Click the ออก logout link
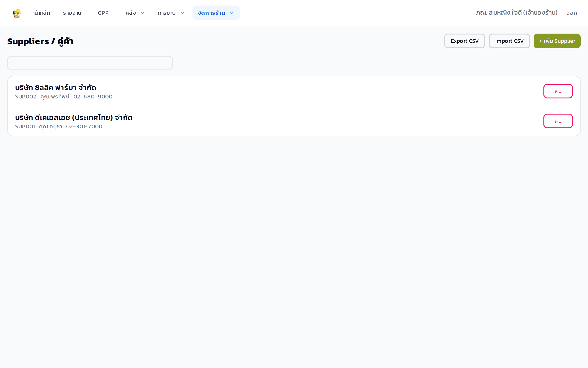Viewport: 588px width, 368px height. click(571, 13)
